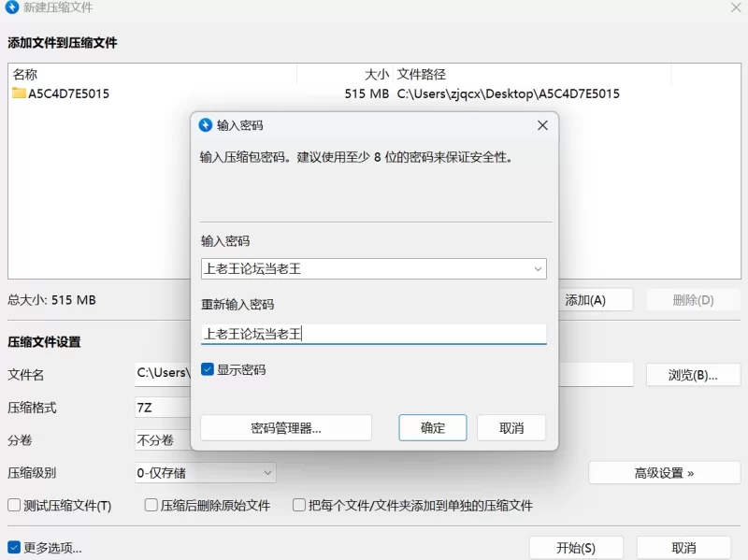Enable 测试压缩文件(T) checkbox

point(14,506)
